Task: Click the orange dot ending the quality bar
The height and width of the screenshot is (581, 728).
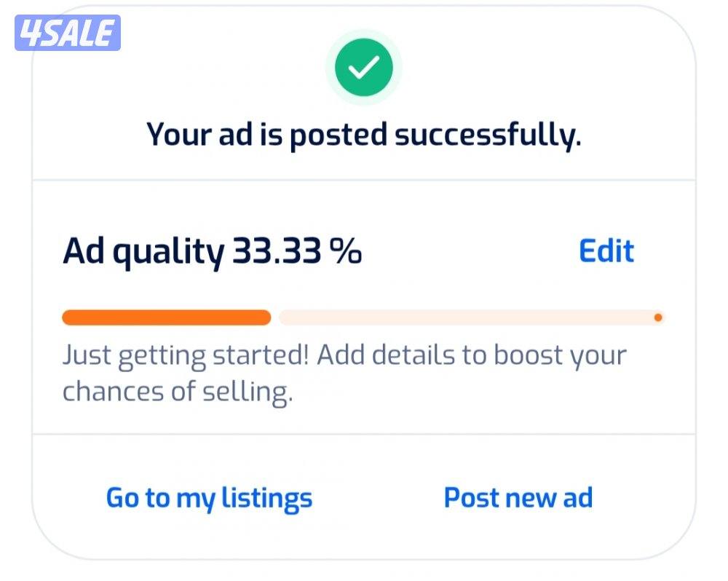Action: pos(658,317)
